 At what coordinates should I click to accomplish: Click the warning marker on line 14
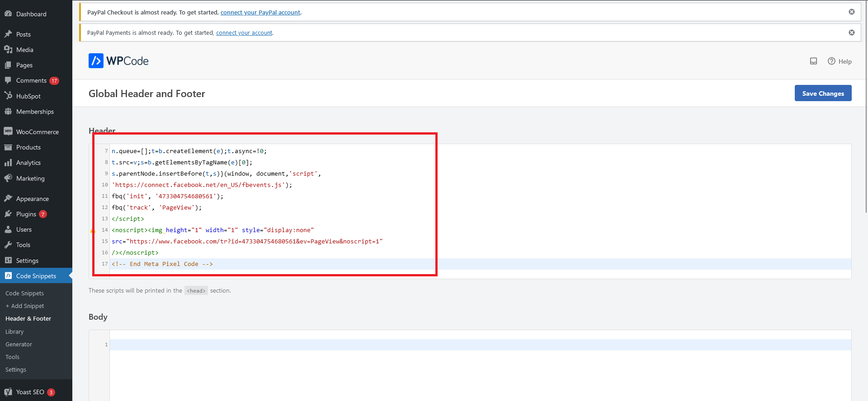[93, 231]
